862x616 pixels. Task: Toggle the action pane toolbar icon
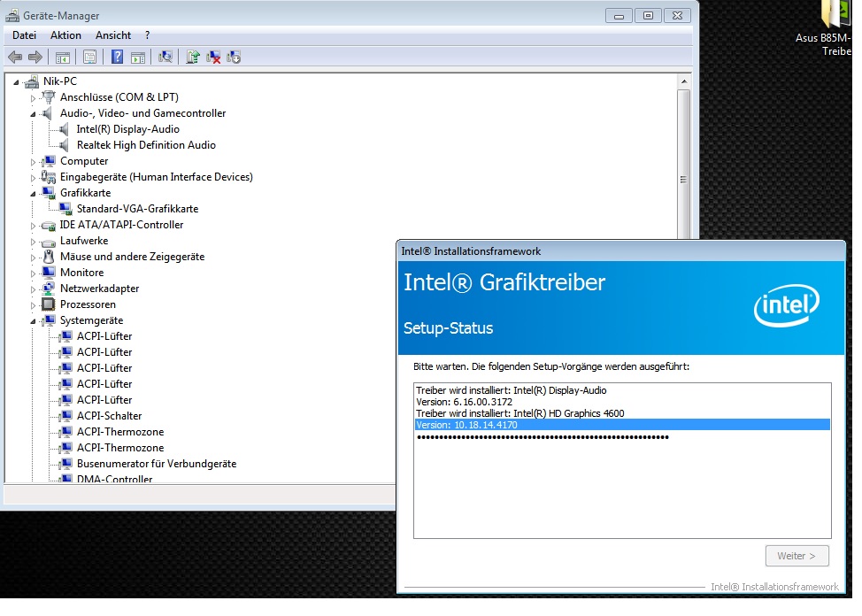[138, 58]
